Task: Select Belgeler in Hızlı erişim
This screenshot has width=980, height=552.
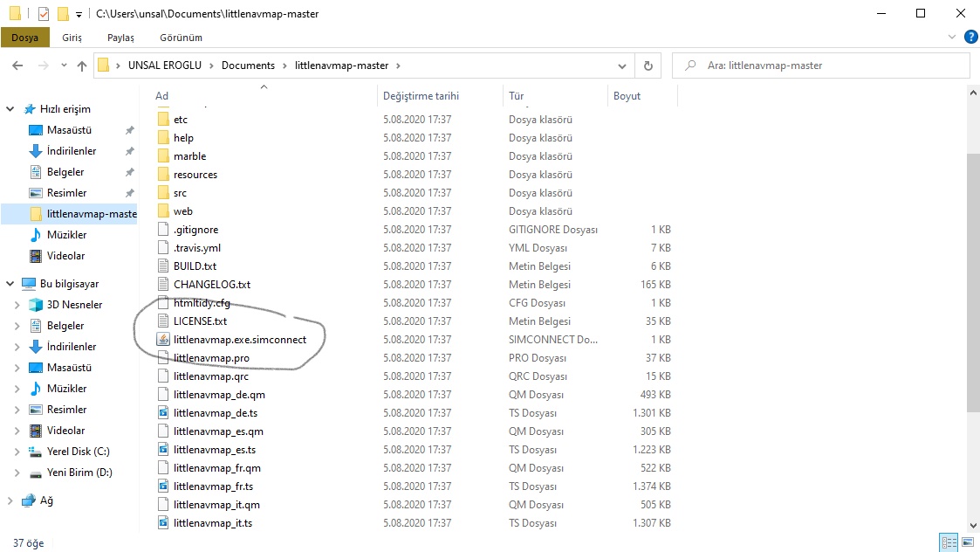Action: [x=65, y=172]
